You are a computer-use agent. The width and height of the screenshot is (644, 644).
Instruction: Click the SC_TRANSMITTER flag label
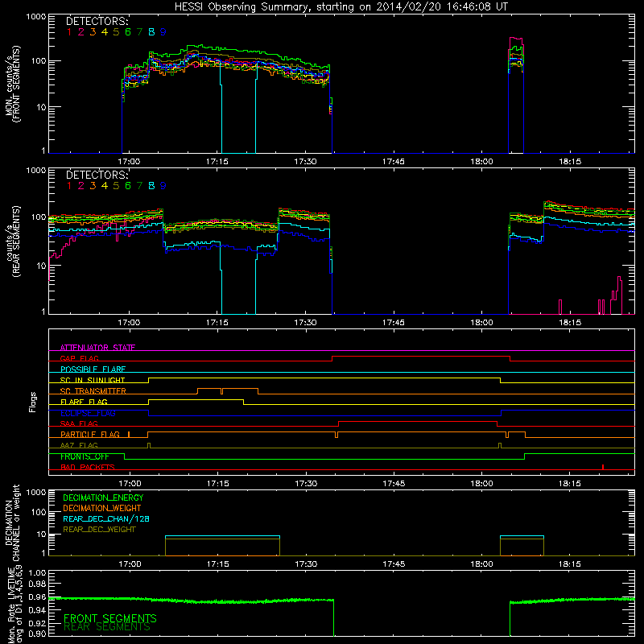93,390
